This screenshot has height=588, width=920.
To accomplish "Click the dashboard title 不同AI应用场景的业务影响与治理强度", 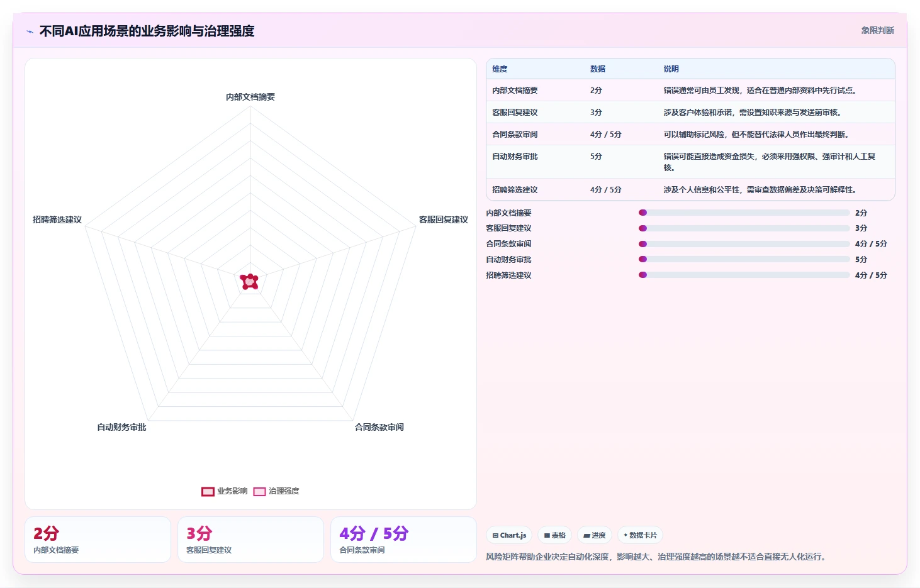I will point(147,31).
